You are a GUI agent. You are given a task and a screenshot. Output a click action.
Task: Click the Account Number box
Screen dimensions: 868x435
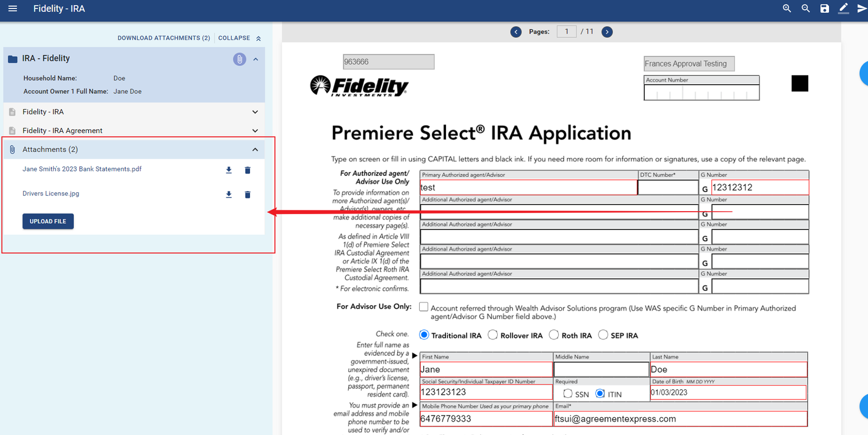pyautogui.click(x=701, y=92)
